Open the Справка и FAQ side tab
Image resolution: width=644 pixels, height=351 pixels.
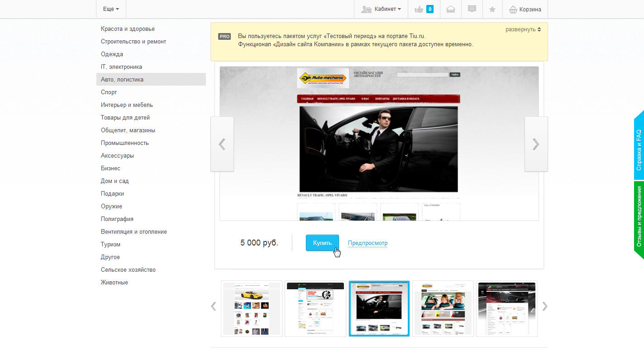pyautogui.click(x=639, y=145)
